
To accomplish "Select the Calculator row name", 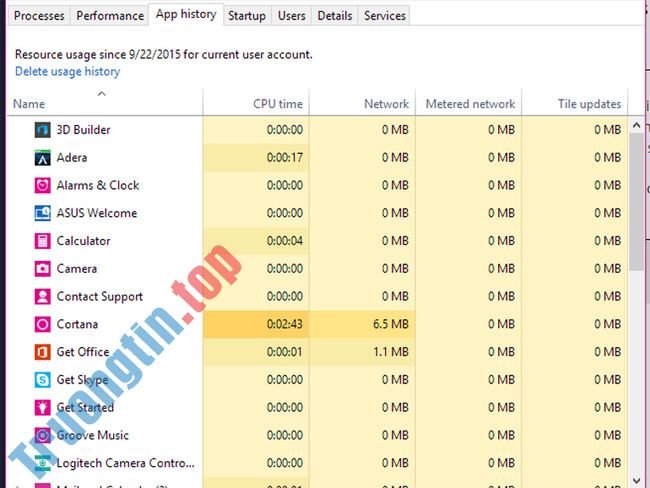I will 83,241.
